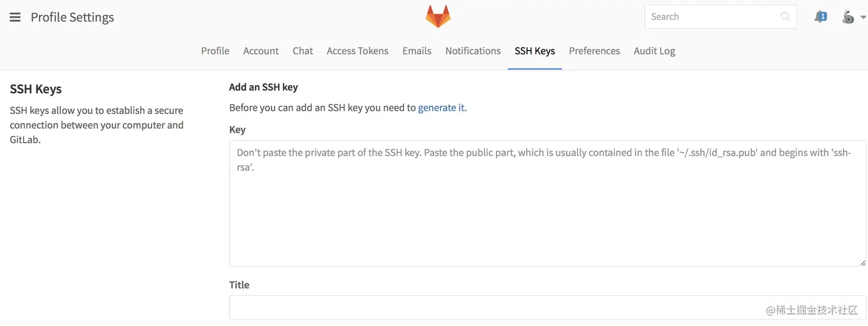This screenshot has height=326, width=868.
Task: Switch to the Notifications tab
Action: [473, 51]
